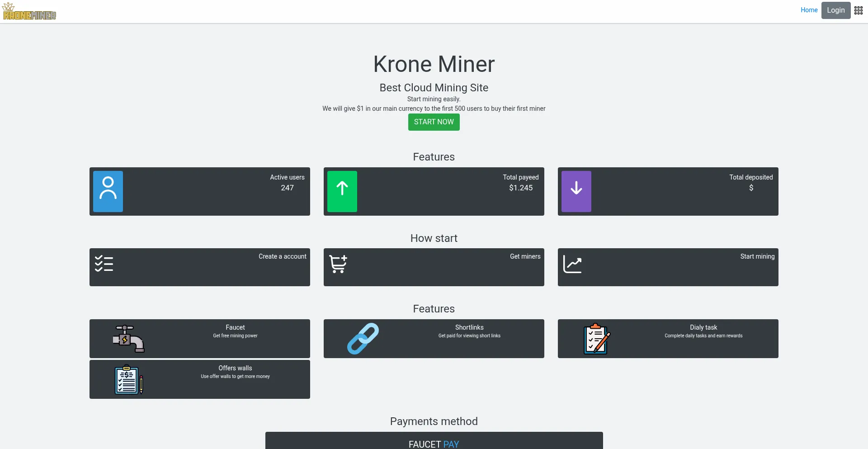Click the Total deposited label
The height and width of the screenshot is (449, 868).
751,177
